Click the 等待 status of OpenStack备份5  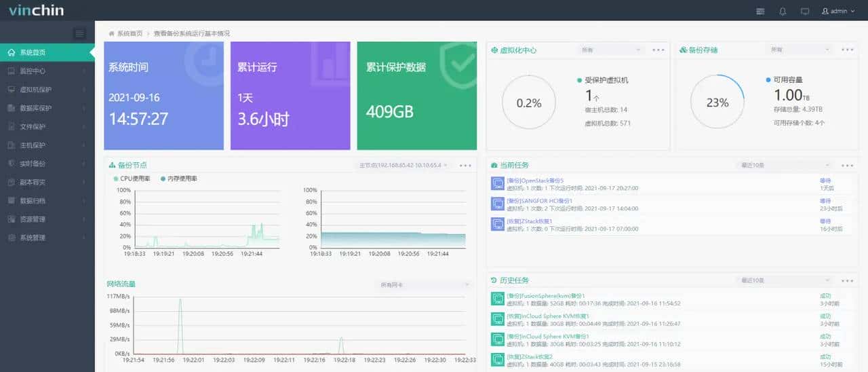point(825,181)
